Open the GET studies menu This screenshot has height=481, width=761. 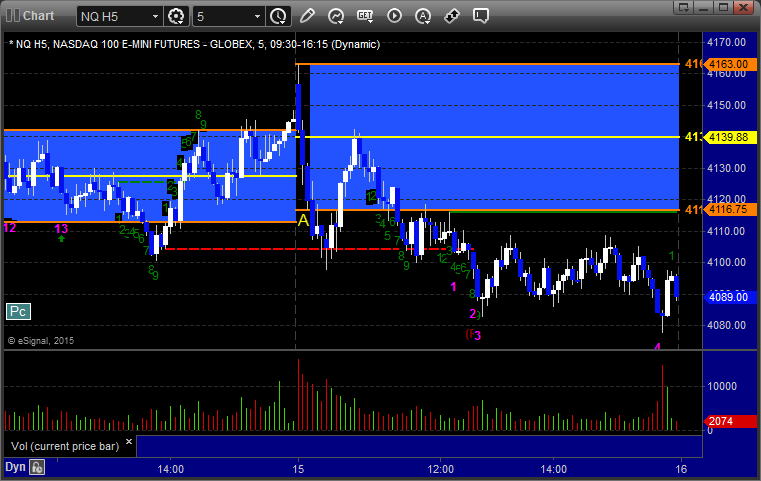coord(365,16)
